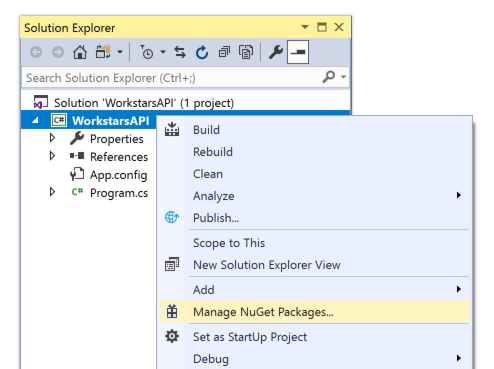Select App.config file
The image size is (494, 369).
click(x=118, y=175)
